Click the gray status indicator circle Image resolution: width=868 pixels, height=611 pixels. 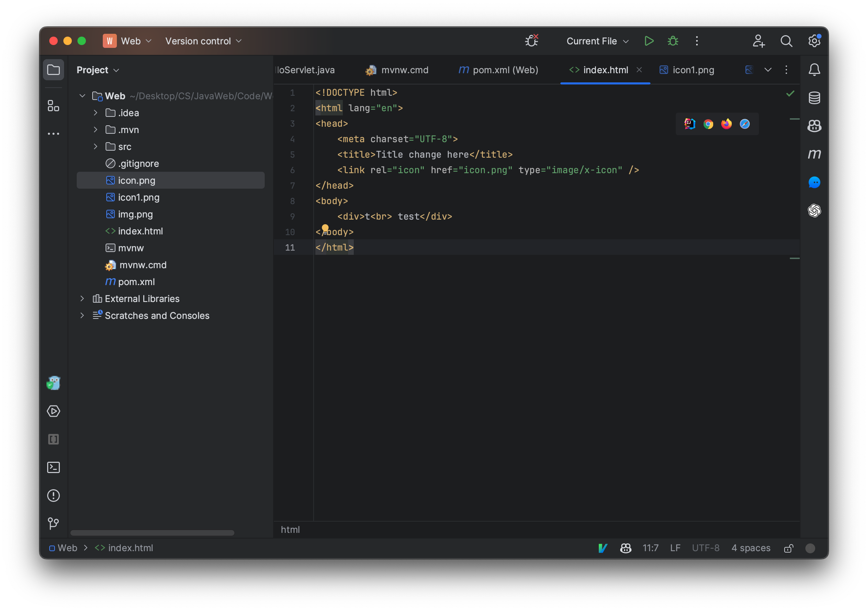click(810, 548)
